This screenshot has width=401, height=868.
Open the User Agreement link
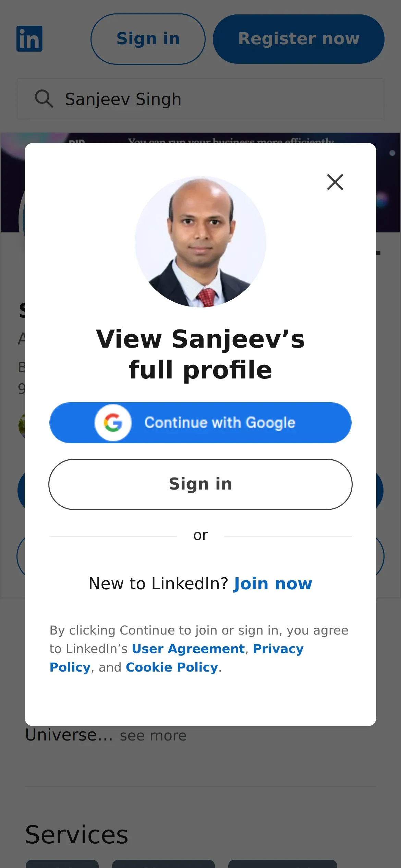pos(188,649)
